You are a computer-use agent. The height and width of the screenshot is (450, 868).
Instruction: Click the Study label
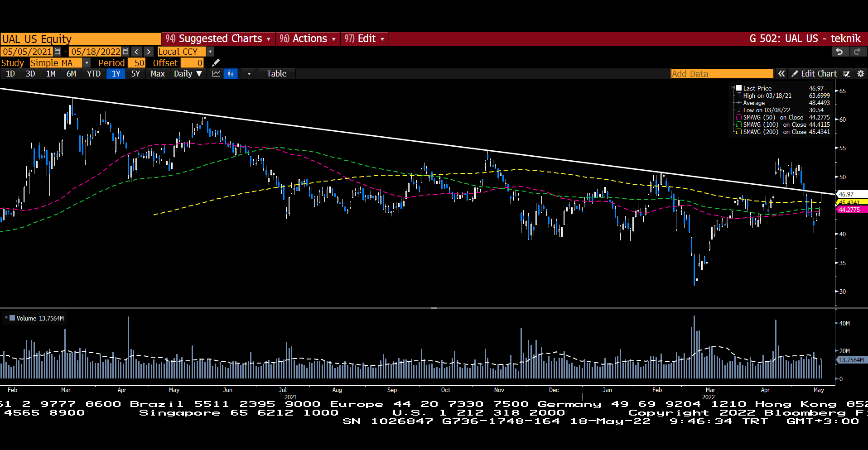(x=12, y=63)
